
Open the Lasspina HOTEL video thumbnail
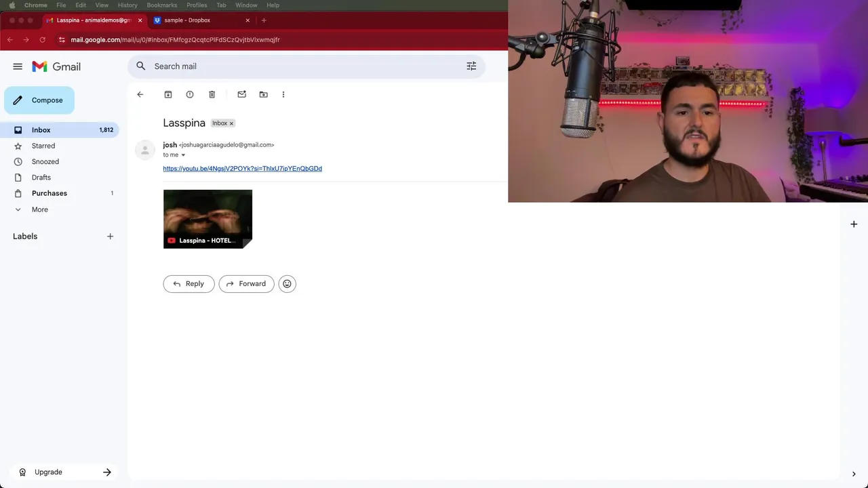pyautogui.click(x=208, y=219)
